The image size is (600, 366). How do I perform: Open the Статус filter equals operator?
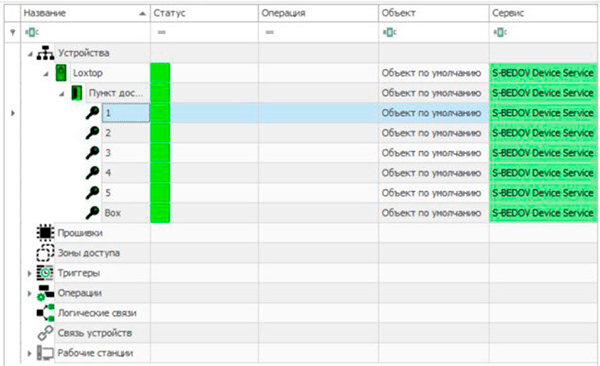pos(161,32)
